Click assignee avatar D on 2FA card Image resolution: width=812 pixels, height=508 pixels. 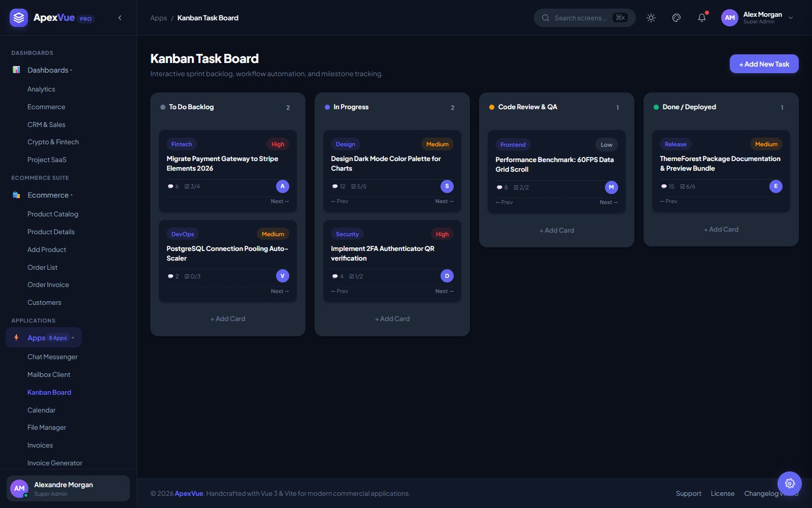click(447, 276)
